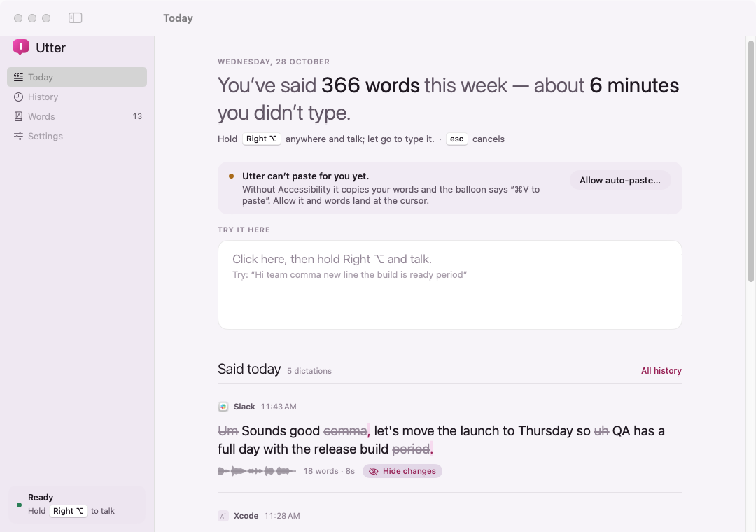Click the esc key badge
This screenshot has height=532, width=756.
456,139
